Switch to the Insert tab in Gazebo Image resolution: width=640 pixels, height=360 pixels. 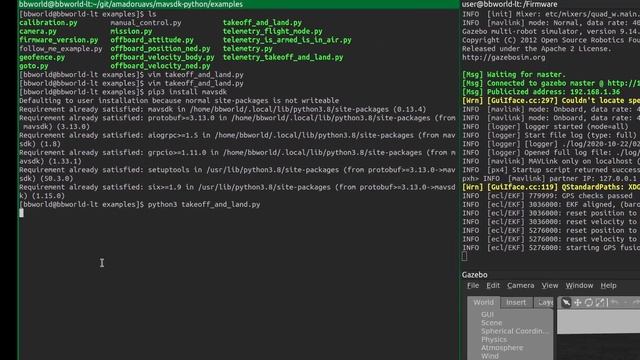[x=516, y=302]
